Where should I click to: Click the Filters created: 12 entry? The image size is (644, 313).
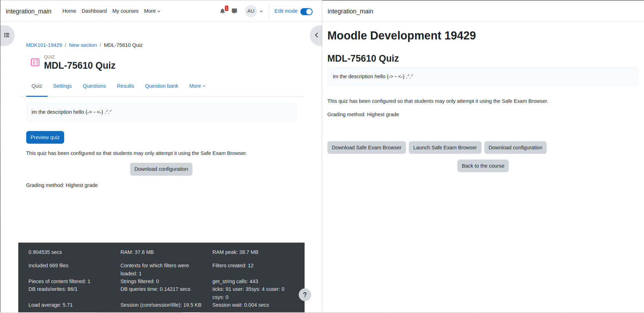click(233, 266)
